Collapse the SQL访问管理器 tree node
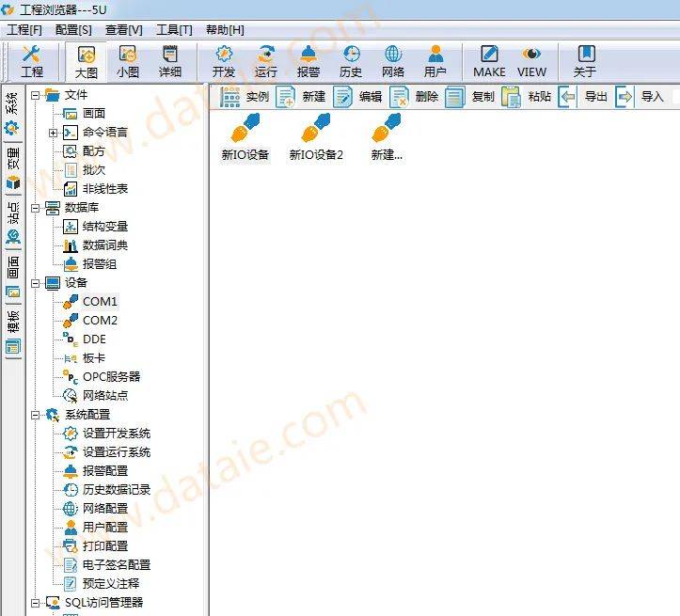 [x=35, y=603]
